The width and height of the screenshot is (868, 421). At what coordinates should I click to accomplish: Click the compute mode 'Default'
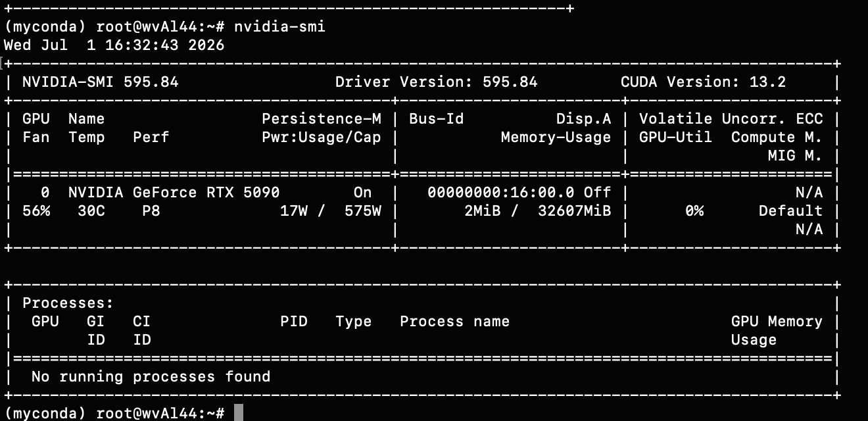[791, 211]
